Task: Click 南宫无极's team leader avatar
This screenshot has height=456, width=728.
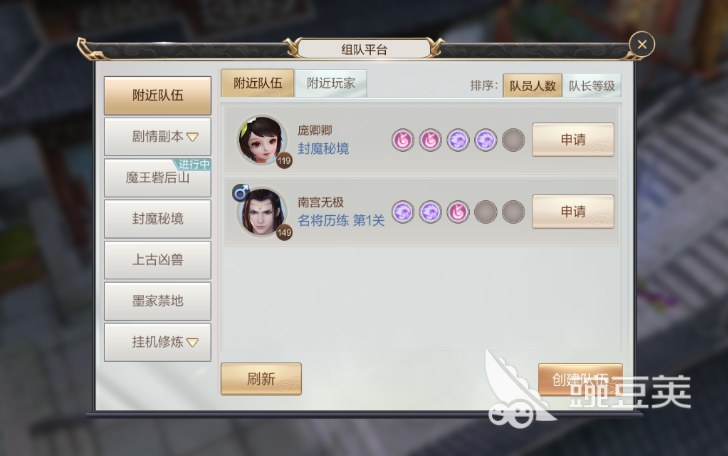Action: (262, 212)
